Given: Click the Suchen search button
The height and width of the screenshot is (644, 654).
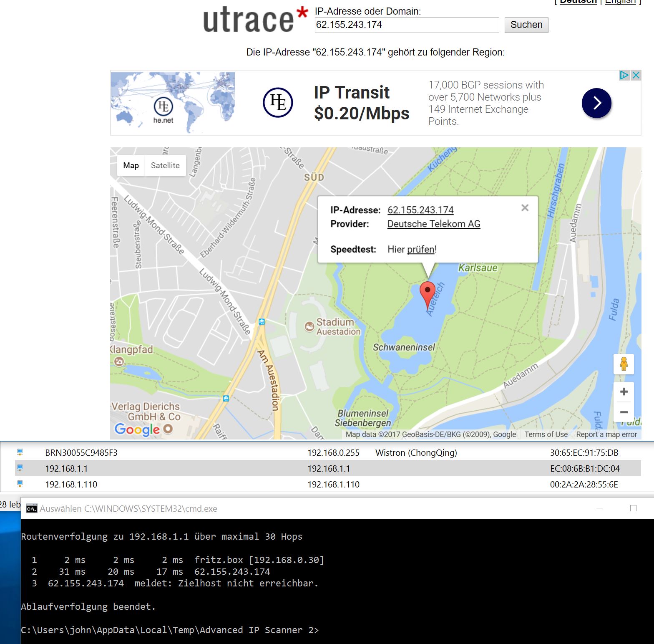Looking at the screenshot, I should tap(526, 25).
